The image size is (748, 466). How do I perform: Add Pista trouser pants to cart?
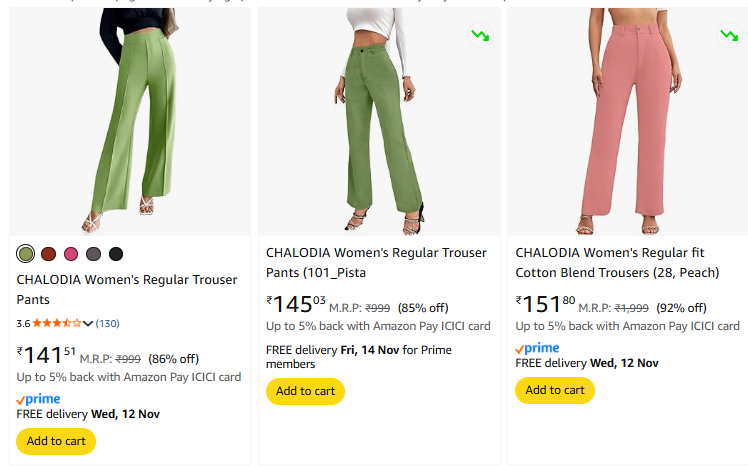pos(305,391)
